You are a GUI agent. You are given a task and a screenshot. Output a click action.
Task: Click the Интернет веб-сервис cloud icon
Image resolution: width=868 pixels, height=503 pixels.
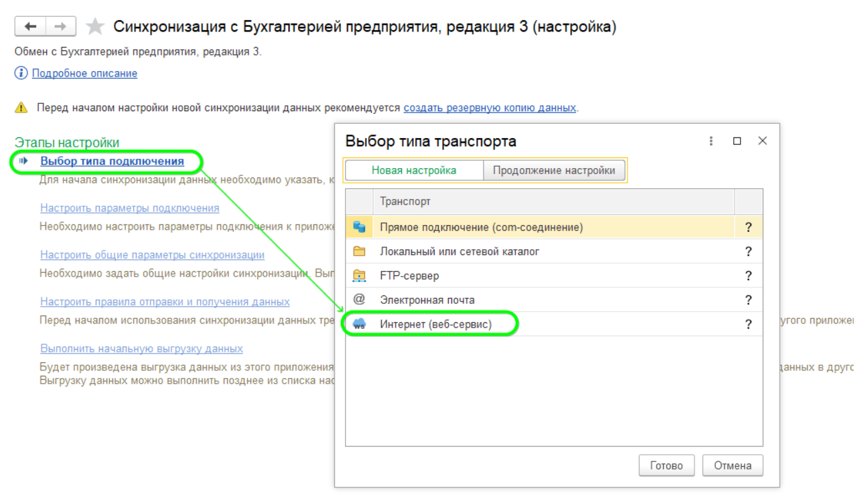[x=359, y=324]
